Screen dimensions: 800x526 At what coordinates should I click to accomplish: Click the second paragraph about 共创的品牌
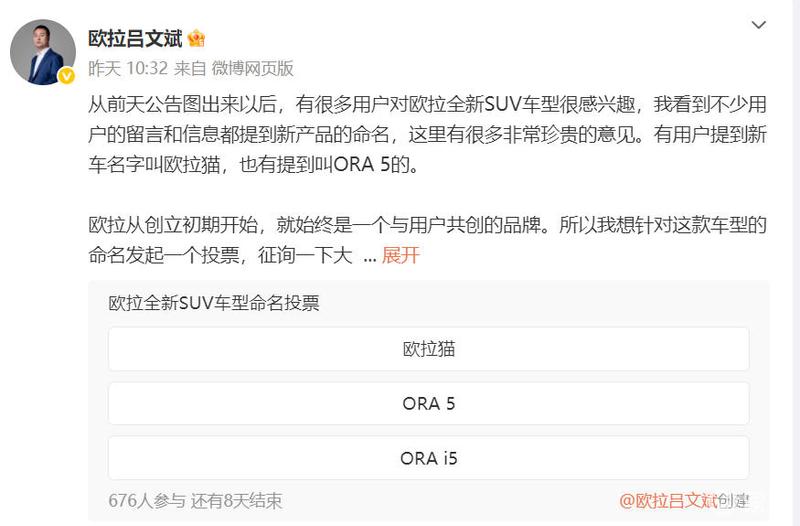(428, 240)
